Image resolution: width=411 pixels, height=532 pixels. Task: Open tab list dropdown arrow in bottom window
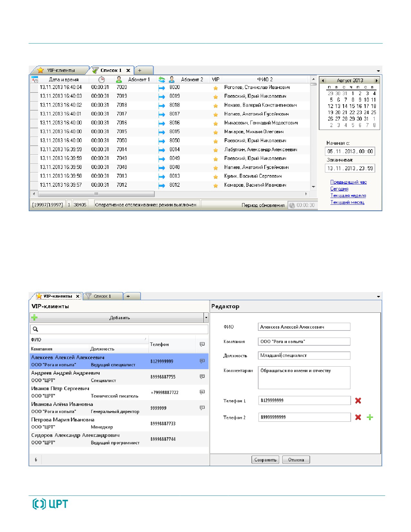378,297
